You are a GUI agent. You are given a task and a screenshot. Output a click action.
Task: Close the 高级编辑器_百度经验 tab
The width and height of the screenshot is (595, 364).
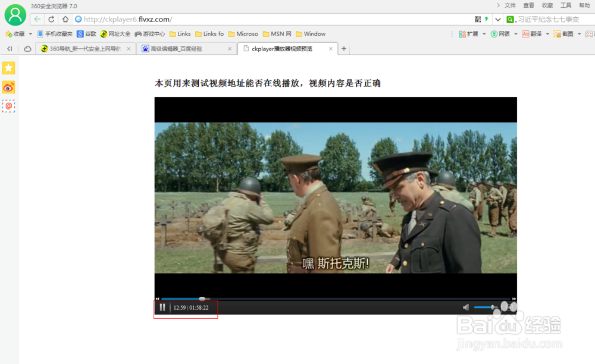230,49
